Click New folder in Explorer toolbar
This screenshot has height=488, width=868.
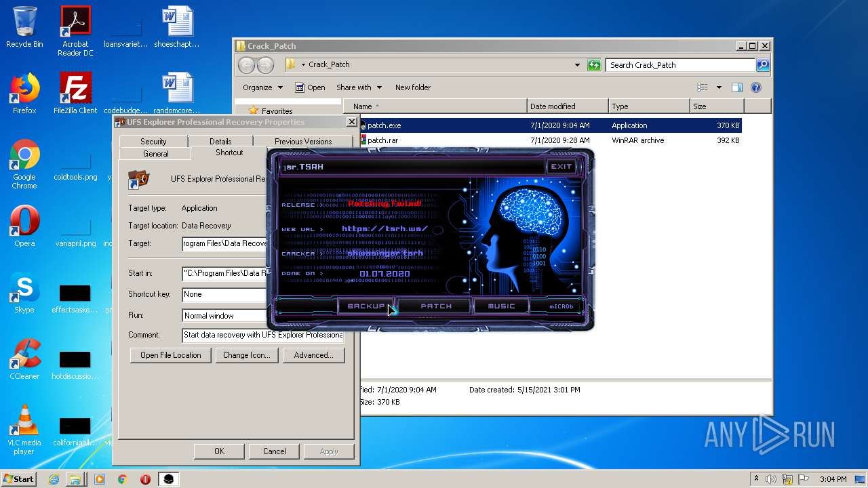click(413, 87)
